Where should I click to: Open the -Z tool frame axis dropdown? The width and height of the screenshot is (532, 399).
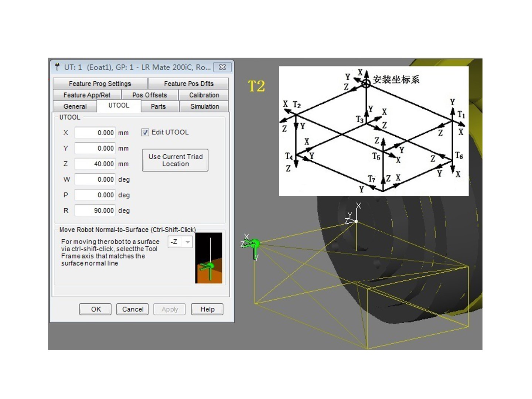tap(188, 242)
